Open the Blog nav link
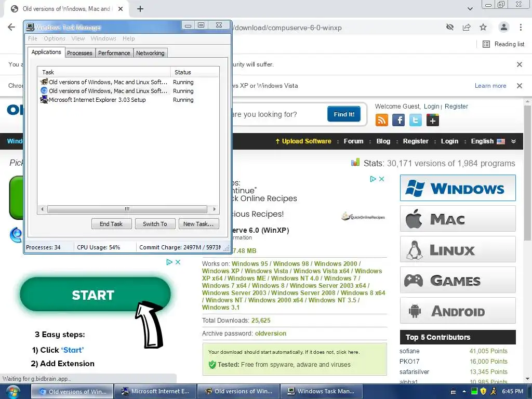The image size is (532, 399). (383, 141)
